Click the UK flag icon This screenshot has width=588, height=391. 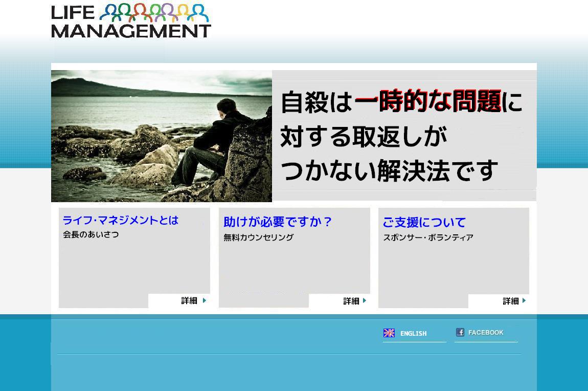pyautogui.click(x=389, y=333)
